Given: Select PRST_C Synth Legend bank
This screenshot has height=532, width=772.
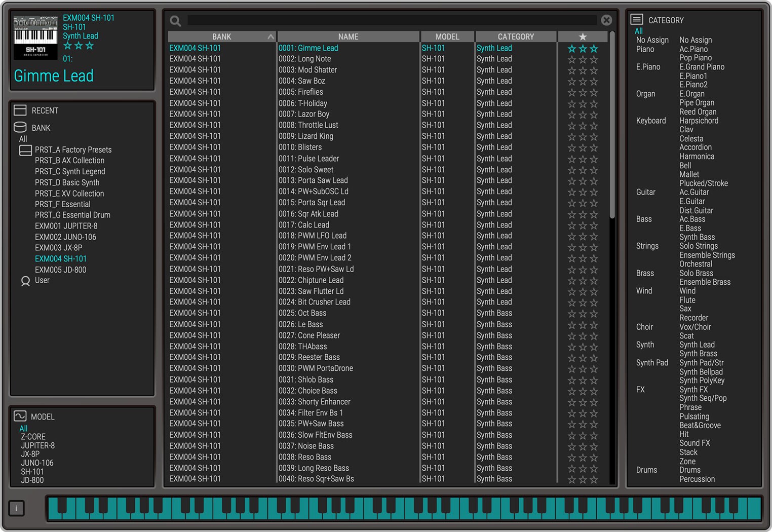Looking at the screenshot, I should tap(70, 171).
